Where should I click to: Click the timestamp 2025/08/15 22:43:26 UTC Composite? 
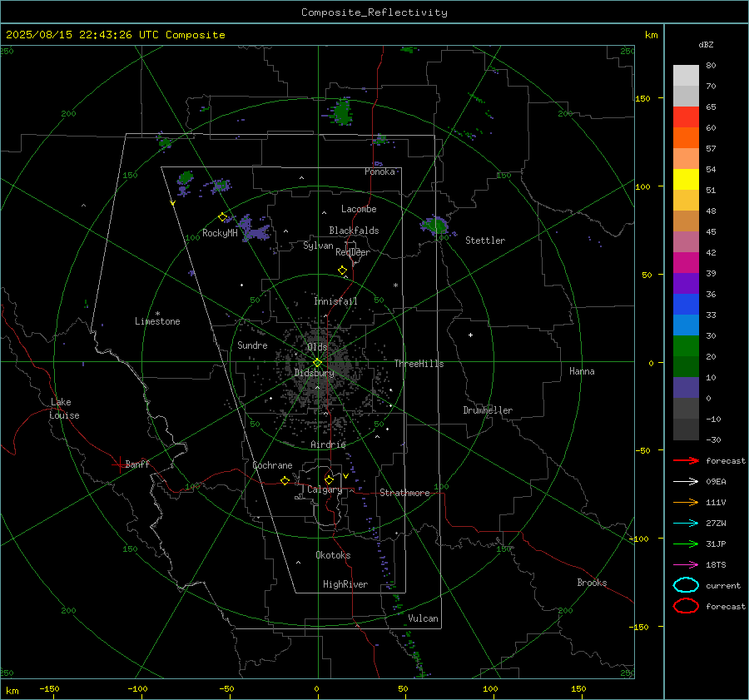click(x=115, y=35)
